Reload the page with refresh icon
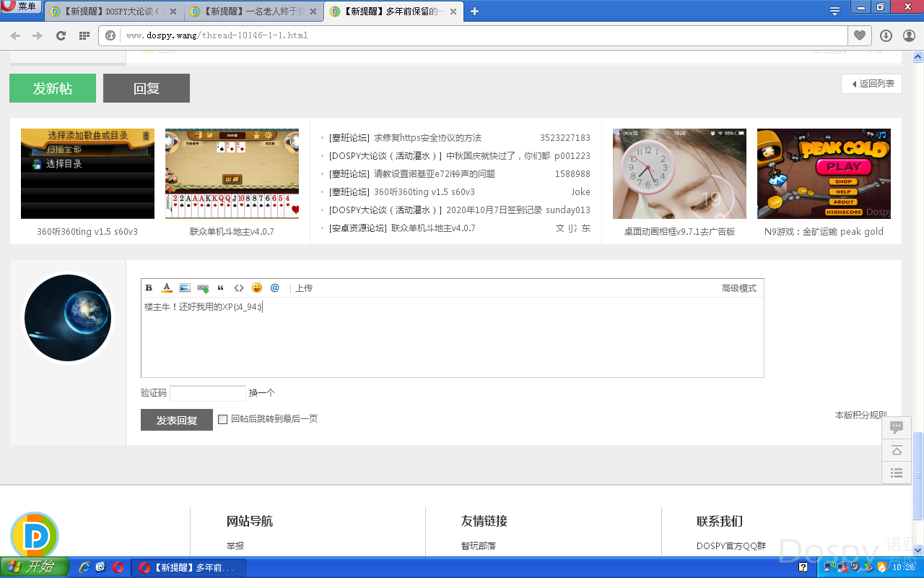The height and width of the screenshot is (578, 924). tap(61, 35)
